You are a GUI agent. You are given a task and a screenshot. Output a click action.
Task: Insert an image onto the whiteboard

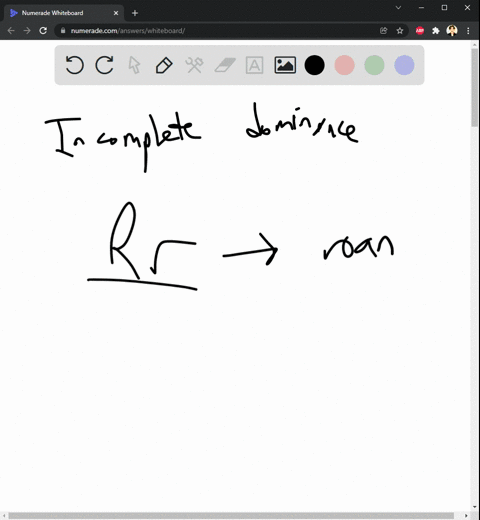pos(285,65)
